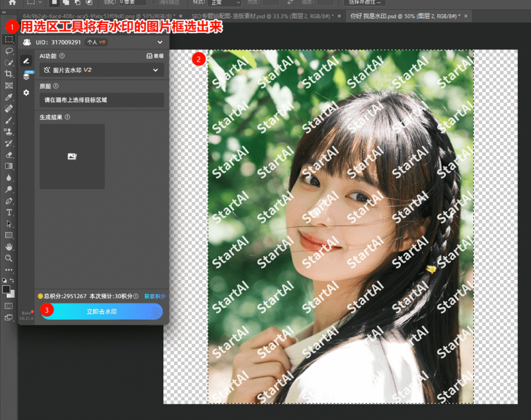This screenshot has width=531, height=420.
Task: Switch to the 64c9b2ab png document tab
Action: (x=99, y=16)
